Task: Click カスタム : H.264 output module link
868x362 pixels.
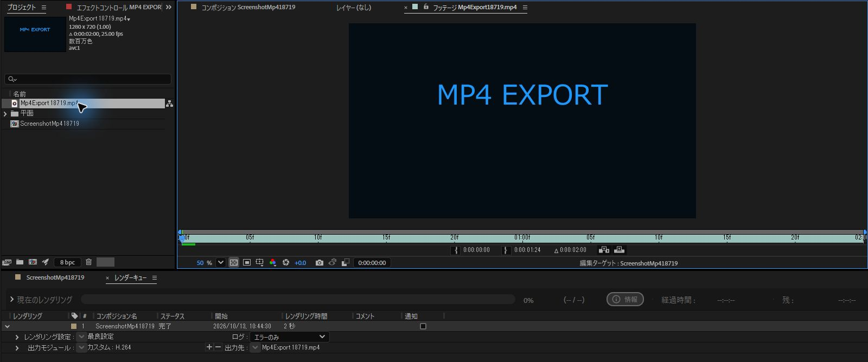Action: pos(109,347)
